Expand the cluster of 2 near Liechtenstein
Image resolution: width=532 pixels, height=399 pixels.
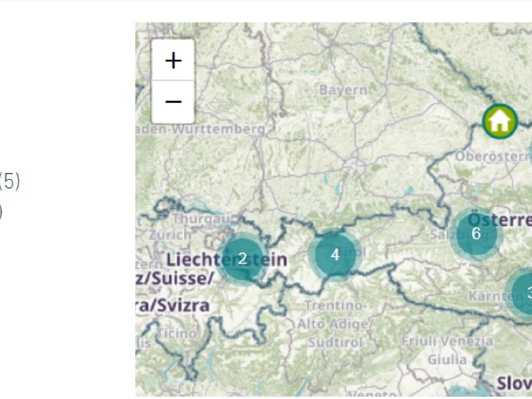click(x=242, y=259)
